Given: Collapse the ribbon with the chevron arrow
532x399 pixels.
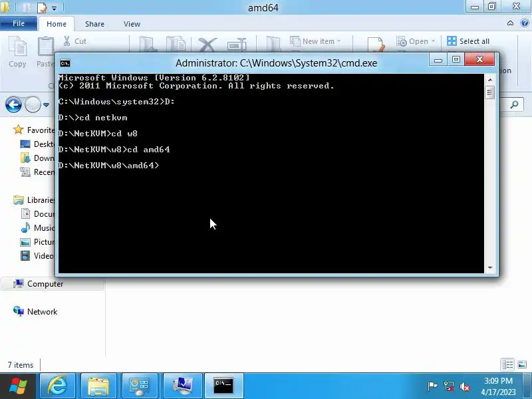Looking at the screenshot, I should (x=510, y=23).
